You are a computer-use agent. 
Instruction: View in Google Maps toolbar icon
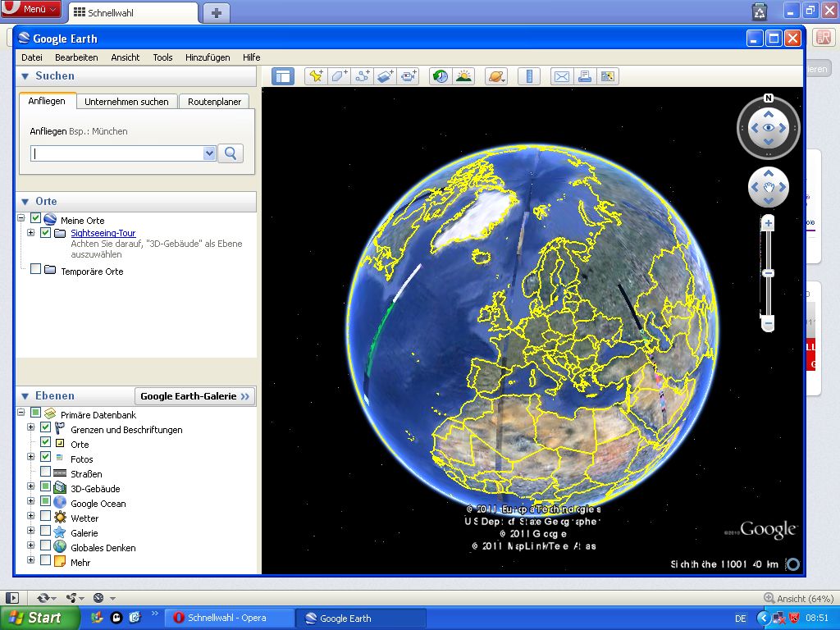608,76
